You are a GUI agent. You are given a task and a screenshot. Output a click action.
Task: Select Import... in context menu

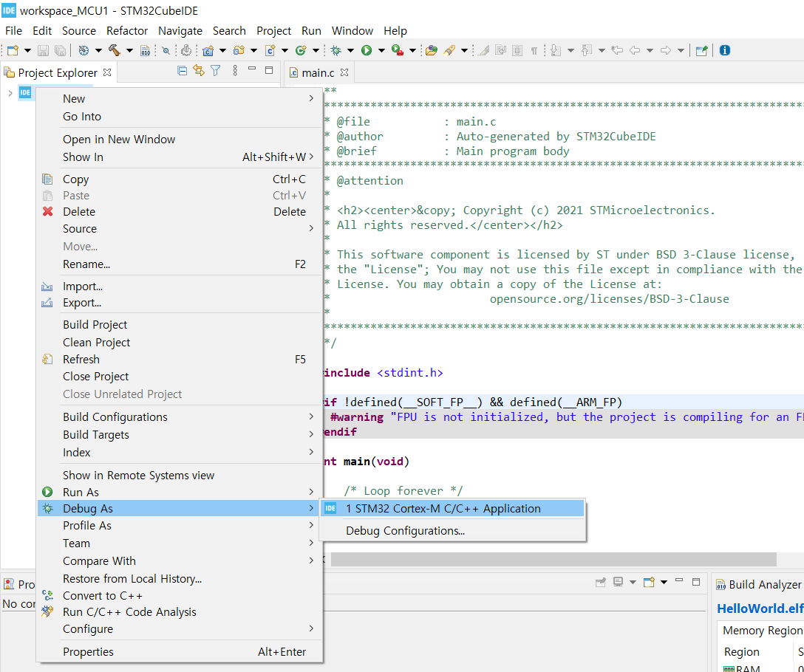(x=180, y=286)
